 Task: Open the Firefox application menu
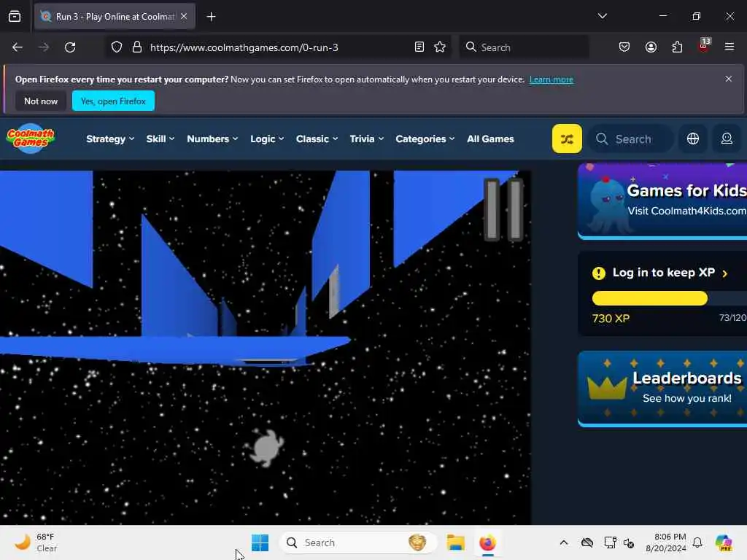click(x=729, y=47)
